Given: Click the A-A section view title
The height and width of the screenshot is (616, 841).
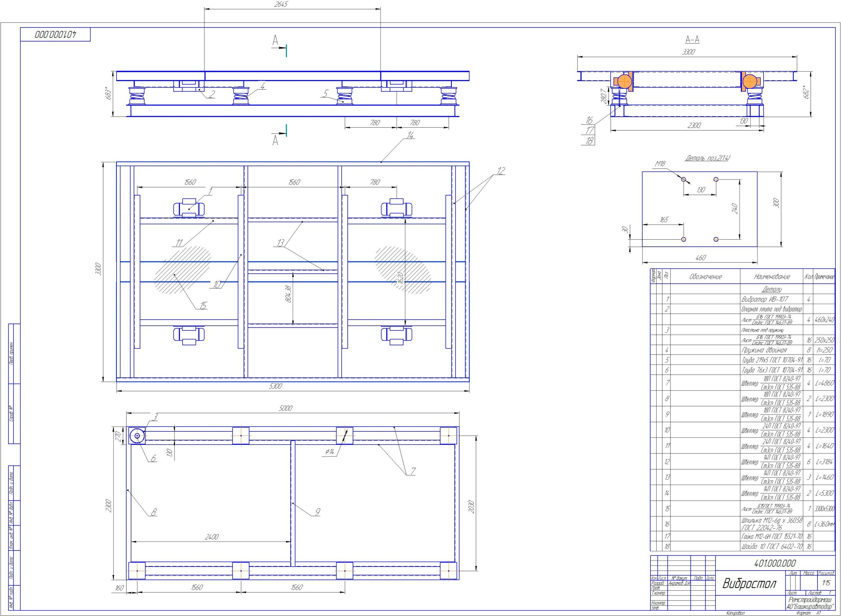Looking at the screenshot, I should point(692,39).
